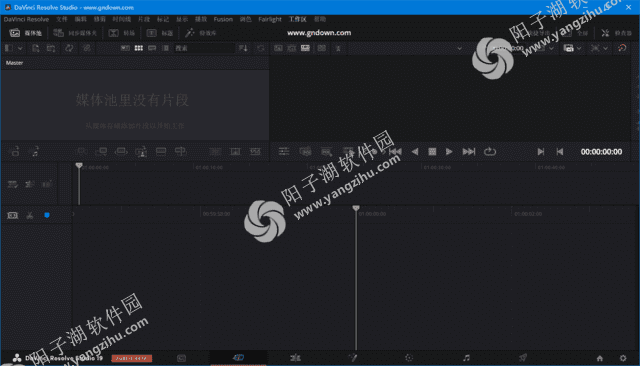The width and height of the screenshot is (640, 366).
Task: Open the 时间线 (Timeline) menu
Action: (x=122, y=19)
